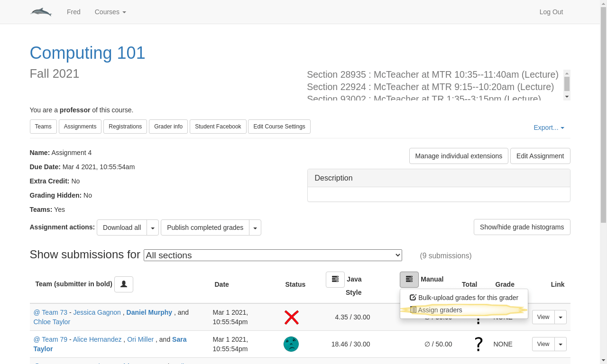This screenshot has width=607, height=364.
Task: Open the Java Style grader icon menu
Action: [335, 280]
